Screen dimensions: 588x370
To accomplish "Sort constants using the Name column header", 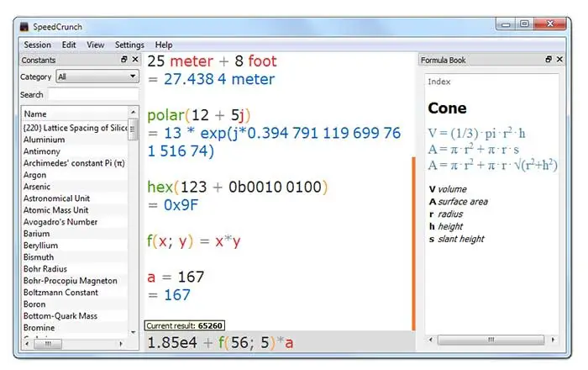I will (75, 114).
